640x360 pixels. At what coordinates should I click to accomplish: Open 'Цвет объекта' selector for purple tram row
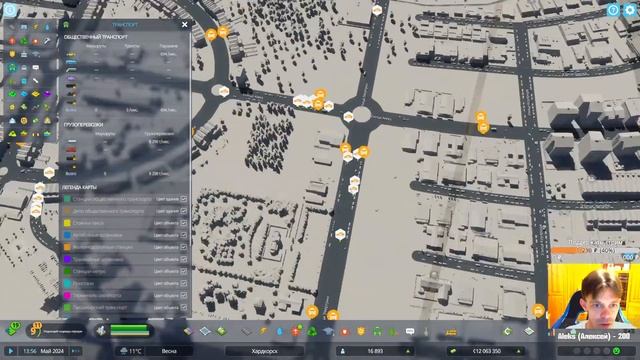[x=166, y=259]
